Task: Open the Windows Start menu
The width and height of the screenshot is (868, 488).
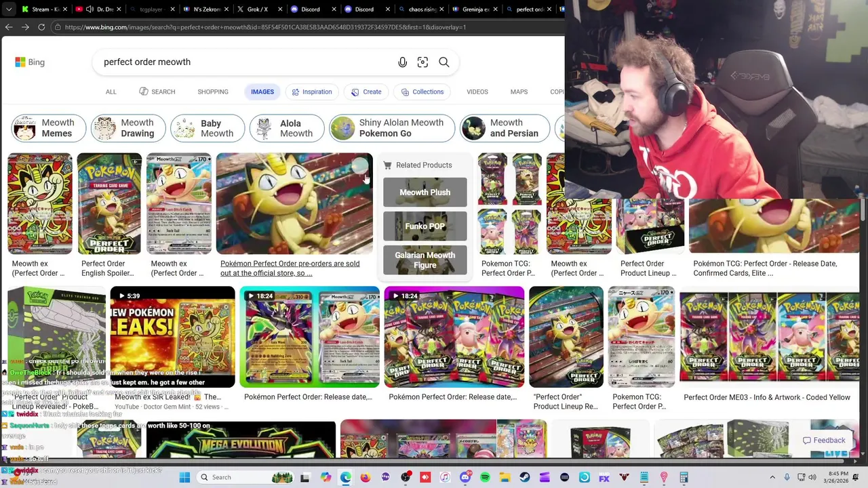Action: (x=184, y=477)
